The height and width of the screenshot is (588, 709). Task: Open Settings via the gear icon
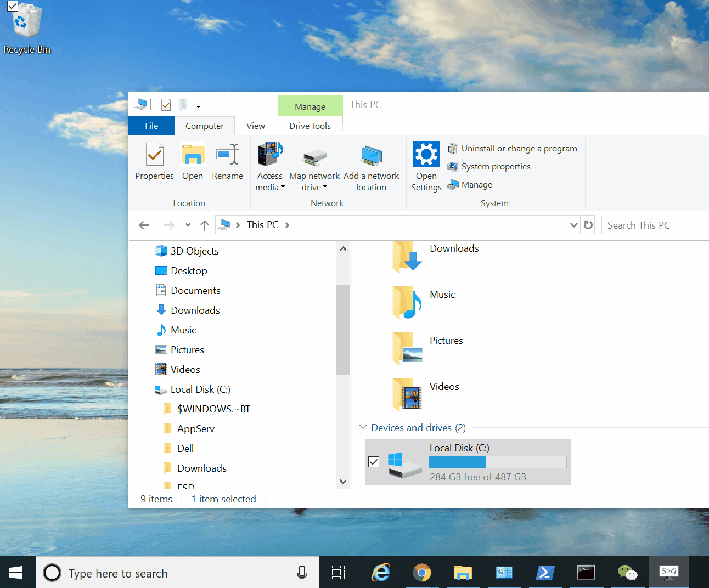426,155
